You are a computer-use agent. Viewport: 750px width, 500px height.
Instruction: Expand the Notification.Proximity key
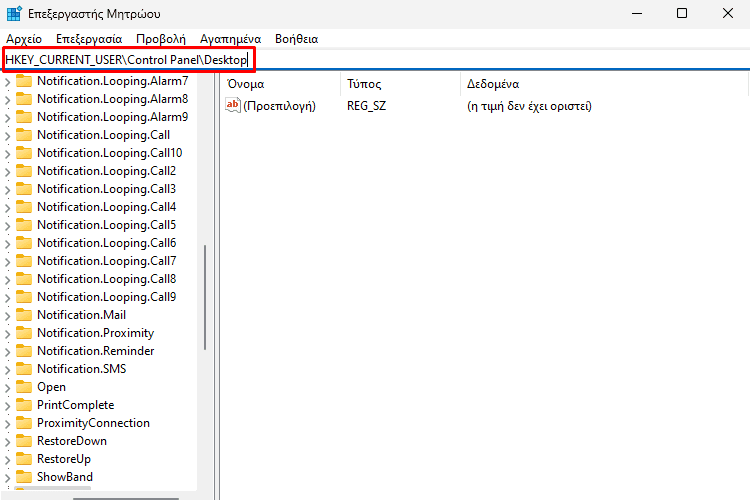7,333
